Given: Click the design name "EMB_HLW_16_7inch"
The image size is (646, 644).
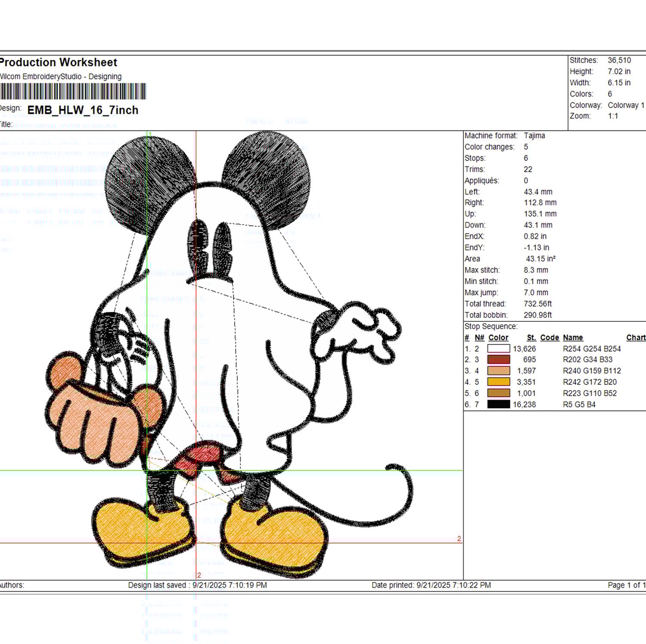Looking at the screenshot, I should pos(83,110).
